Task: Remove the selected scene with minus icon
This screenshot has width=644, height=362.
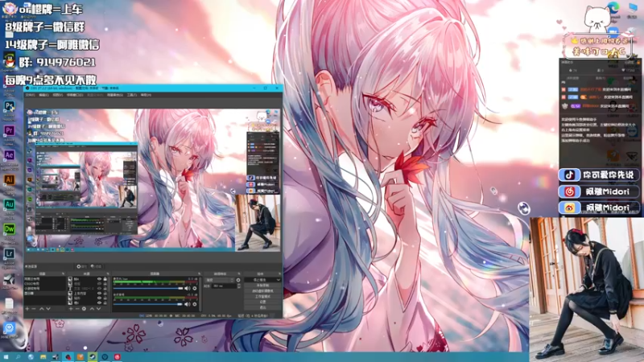Action: 34,309
